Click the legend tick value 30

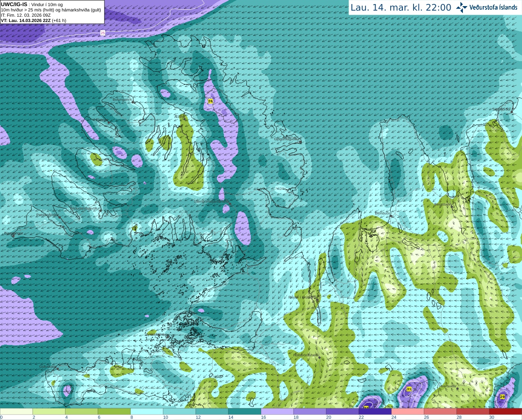pos(492,417)
